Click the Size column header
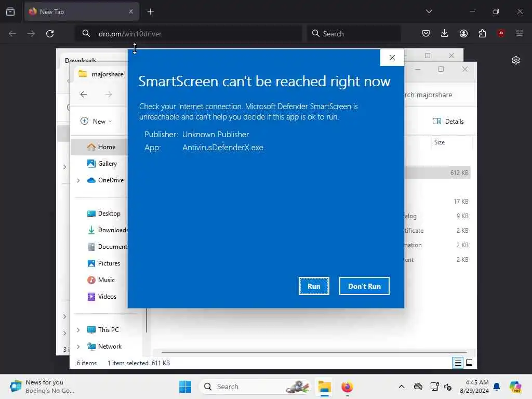 (451, 142)
